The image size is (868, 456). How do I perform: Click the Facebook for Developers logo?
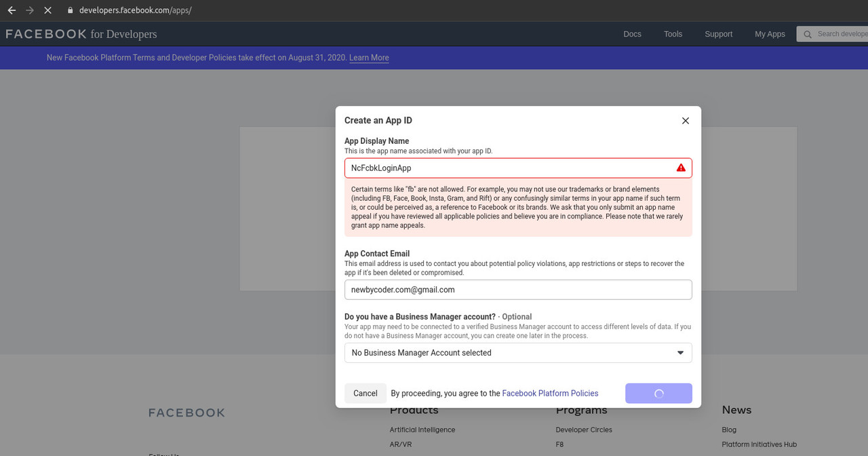81,34
